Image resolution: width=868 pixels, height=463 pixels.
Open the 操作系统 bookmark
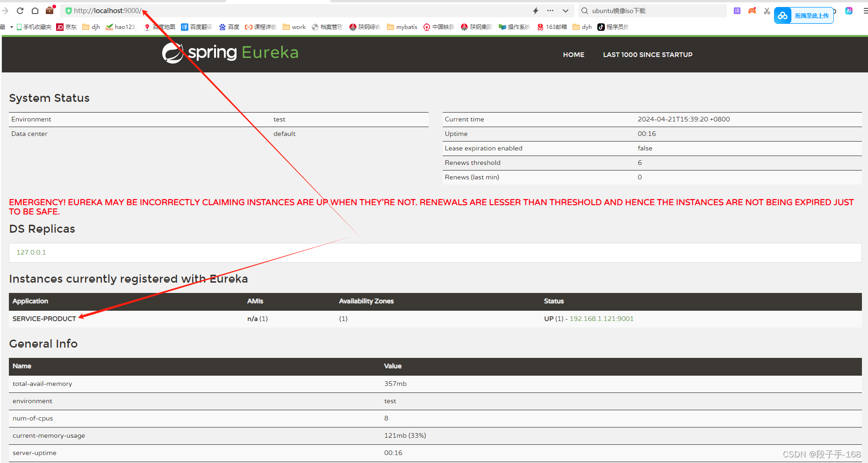click(x=514, y=27)
